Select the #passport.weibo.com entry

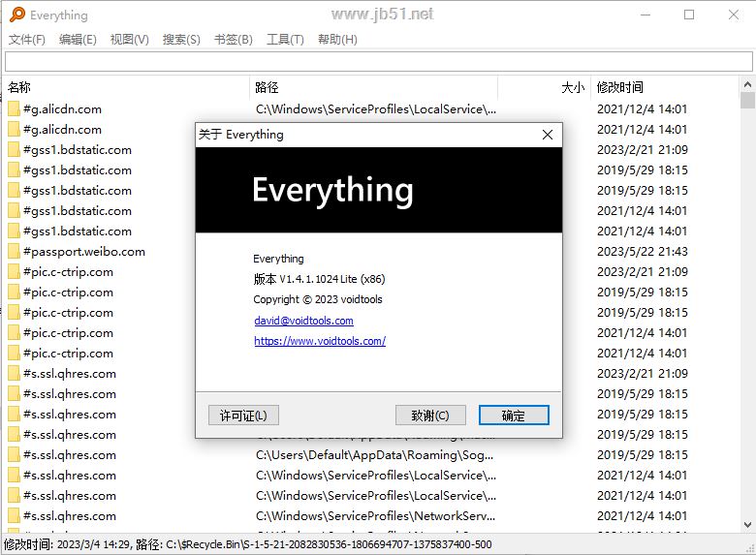84,252
